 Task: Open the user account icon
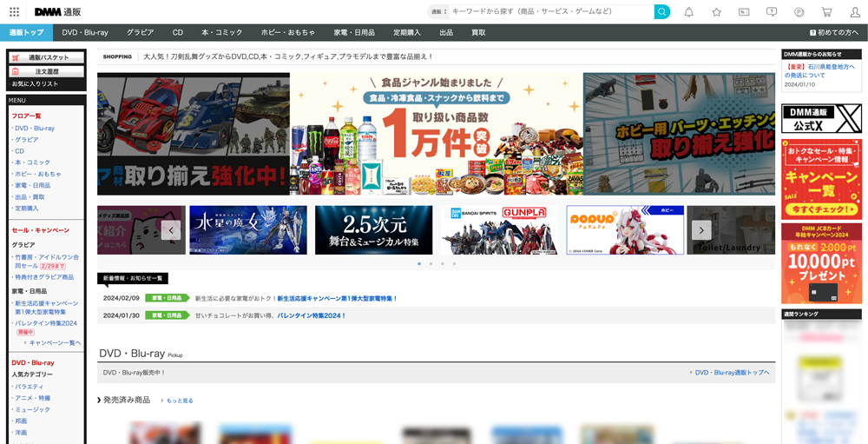855,12
